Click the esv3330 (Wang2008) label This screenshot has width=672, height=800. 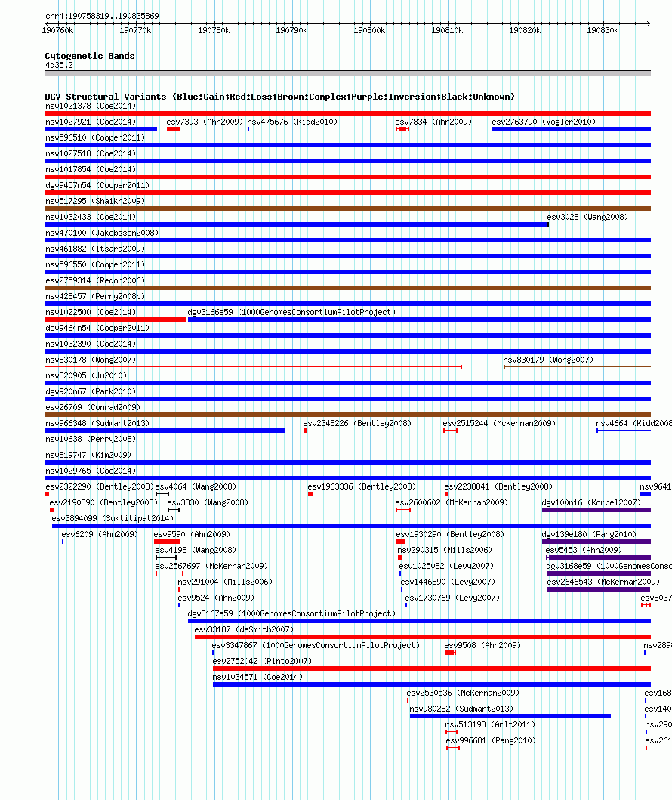tap(208, 502)
